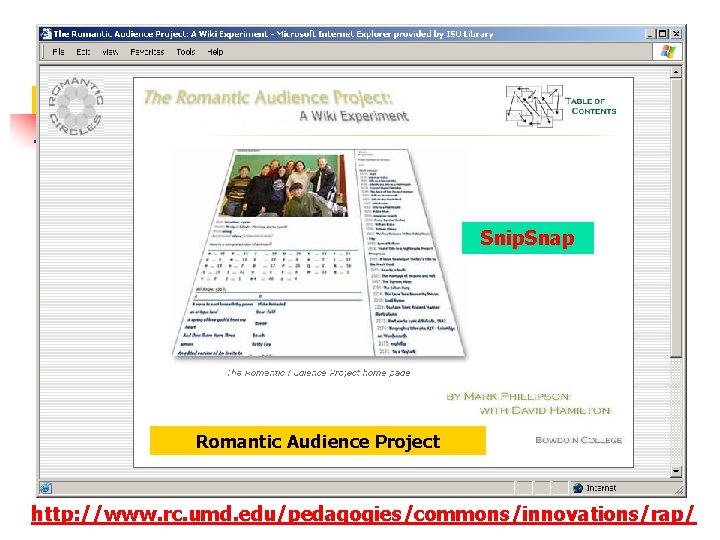Click the yellow Romantic Audience Project banner
This screenshot has height=540, width=720.
tap(318, 441)
